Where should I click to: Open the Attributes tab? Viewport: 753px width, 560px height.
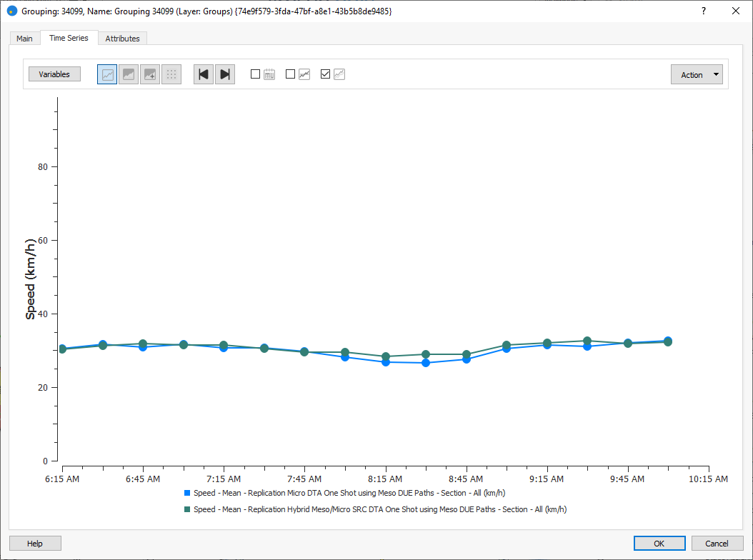click(122, 39)
